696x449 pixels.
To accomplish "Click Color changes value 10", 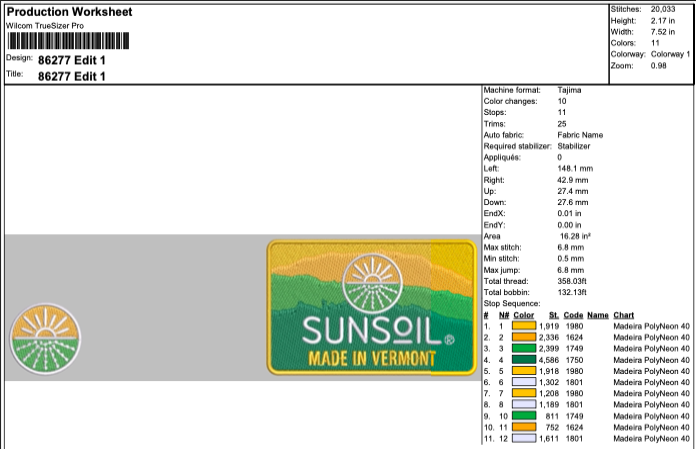I will coord(562,101).
